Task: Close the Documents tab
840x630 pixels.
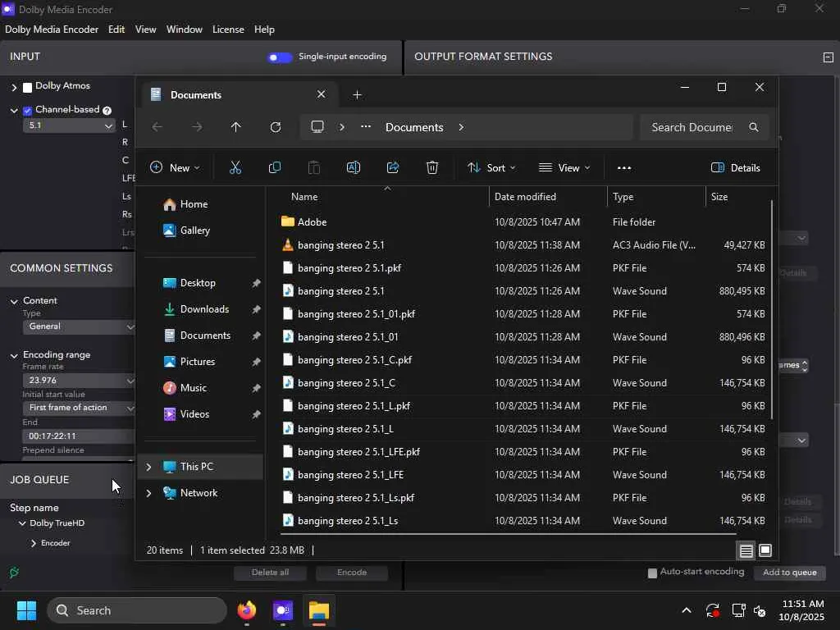Action: [321, 94]
